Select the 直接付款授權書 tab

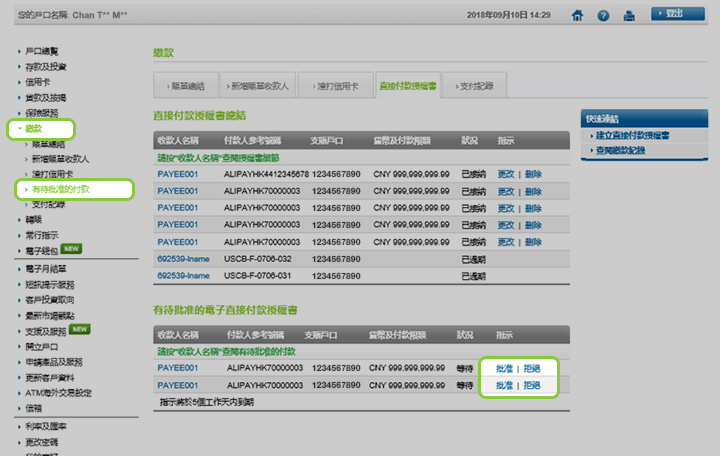pos(408,85)
